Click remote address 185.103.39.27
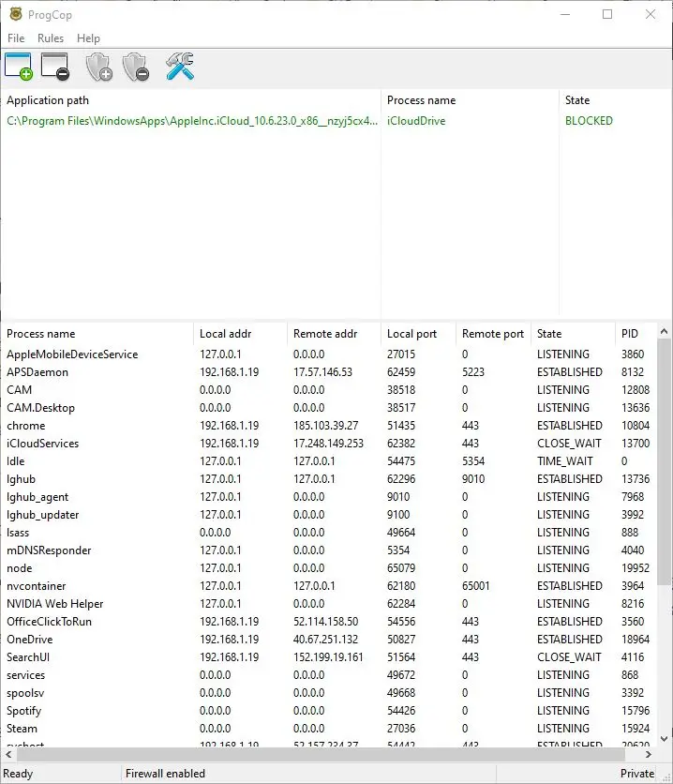This screenshot has height=784, width=673. coord(326,426)
